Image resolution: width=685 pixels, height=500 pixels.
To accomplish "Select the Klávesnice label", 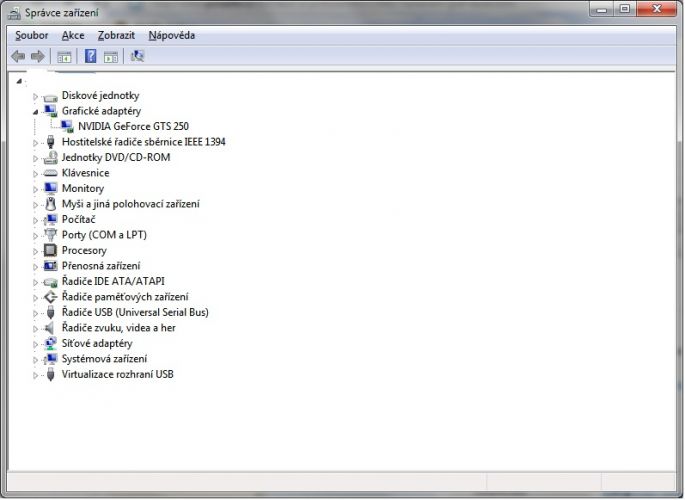I will (85, 173).
